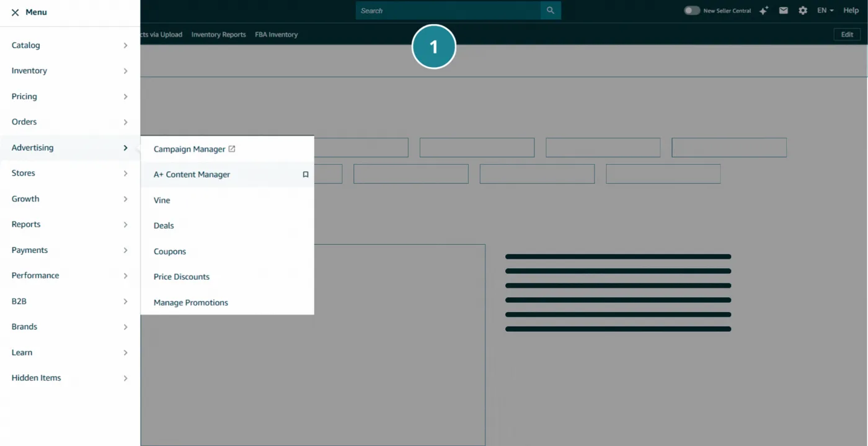Expand the Brands menu section

[70, 327]
